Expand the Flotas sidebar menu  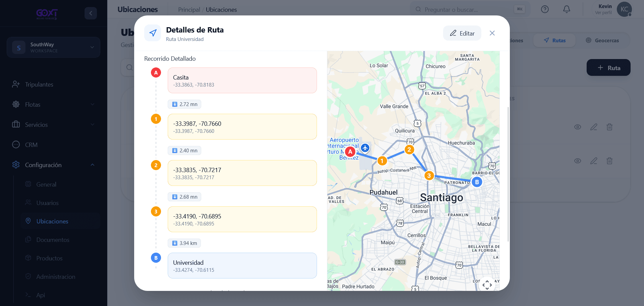[54, 105]
